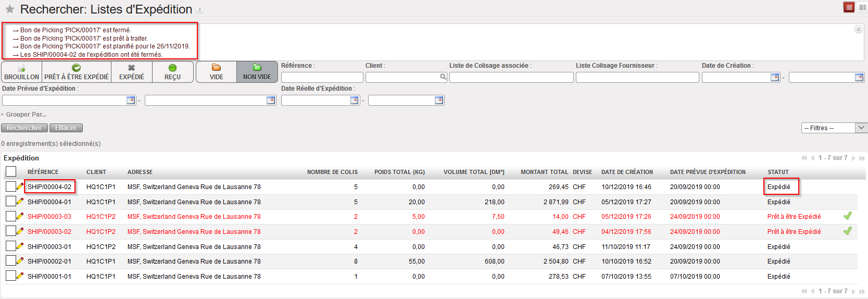Switch to the red list view icon

[849, 7]
